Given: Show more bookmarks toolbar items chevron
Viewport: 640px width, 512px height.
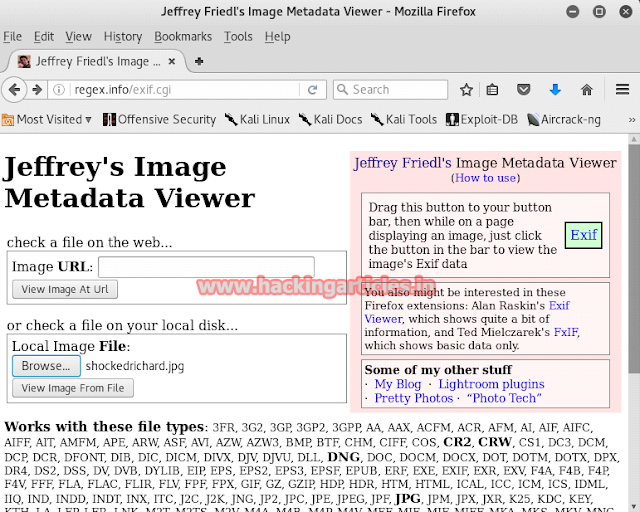Looking at the screenshot, I should (x=632, y=120).
